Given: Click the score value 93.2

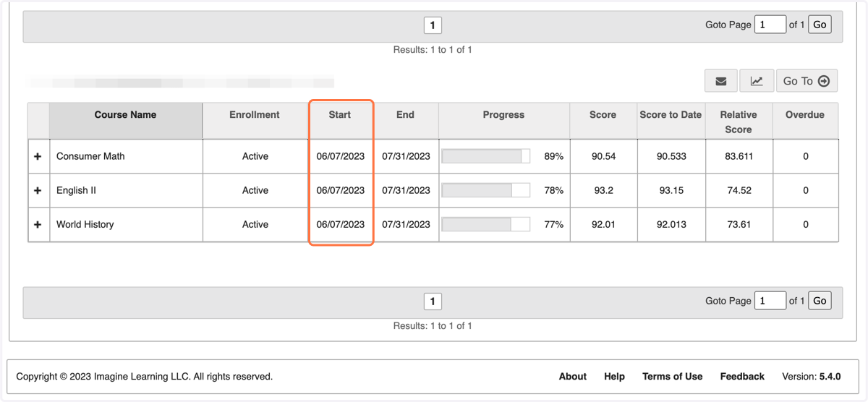Looking at the screenshot, I should [x=603, y=190].
